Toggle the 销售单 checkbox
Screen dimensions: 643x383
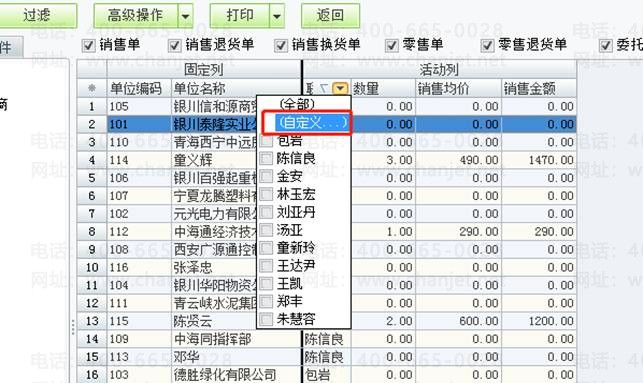(x=89, y=45)
